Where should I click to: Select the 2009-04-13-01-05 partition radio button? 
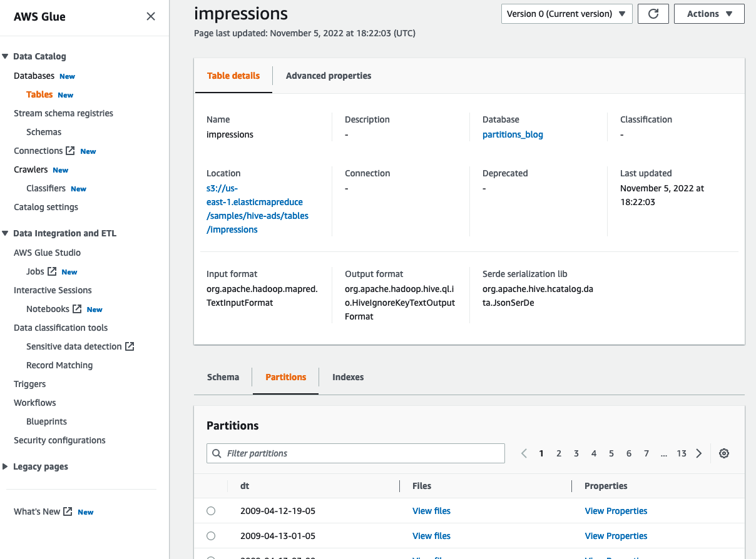click(211, 536)
